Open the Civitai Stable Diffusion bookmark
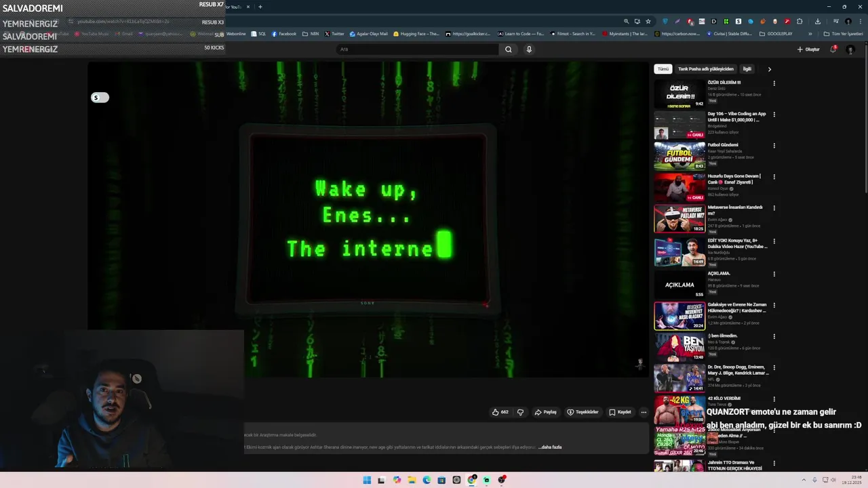868x488 pixels. 730,34
